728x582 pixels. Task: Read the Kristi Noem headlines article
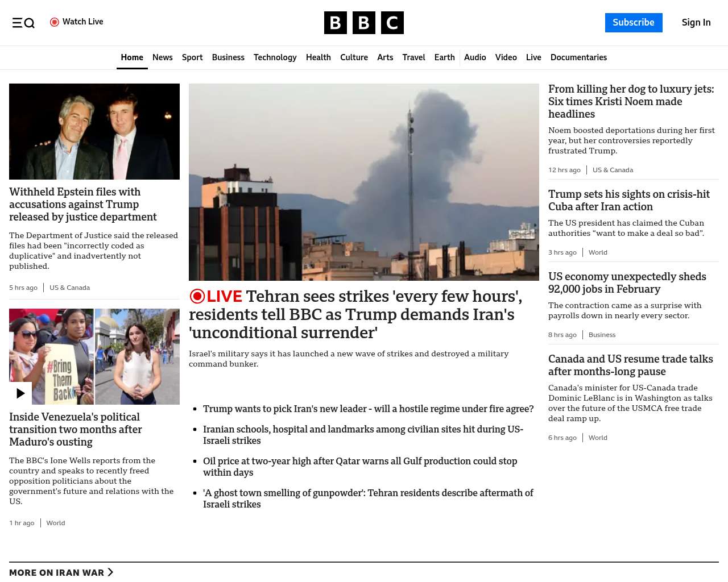pyautogui.click(x=631, y=101)
